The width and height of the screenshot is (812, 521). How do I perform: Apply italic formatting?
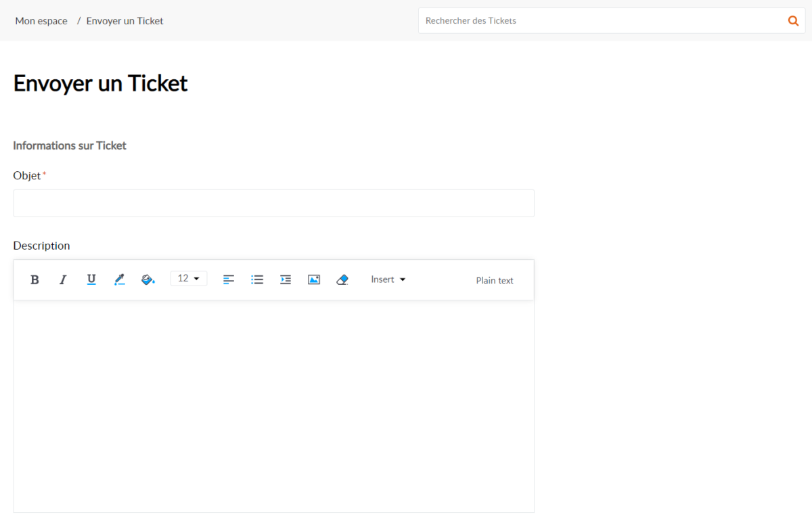pos(63,279)
